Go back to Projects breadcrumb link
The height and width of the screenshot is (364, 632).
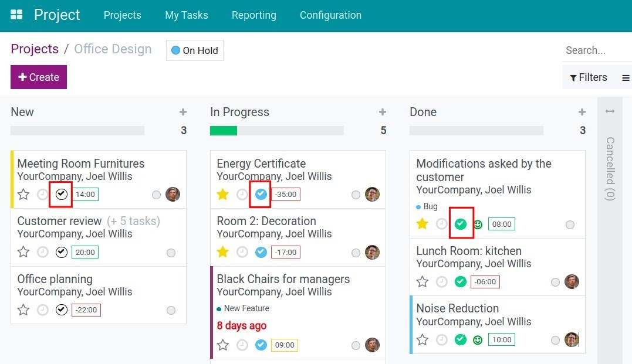pos(35,49)
